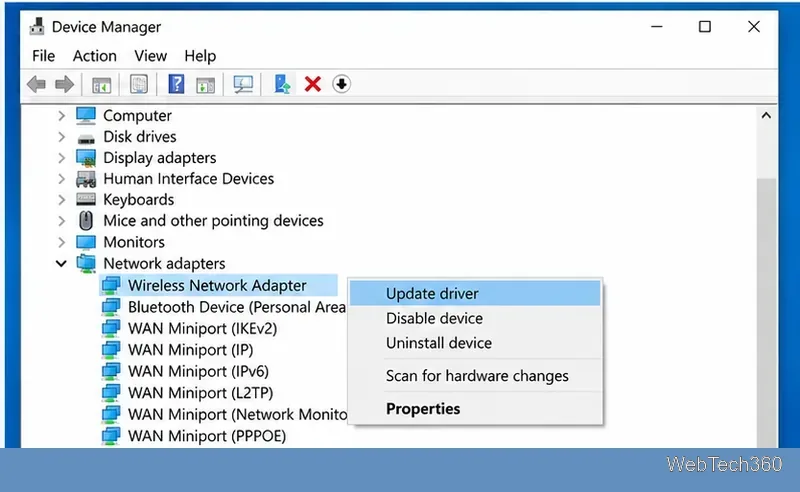Expand Mice and other pointing devices

pos(62,221)
